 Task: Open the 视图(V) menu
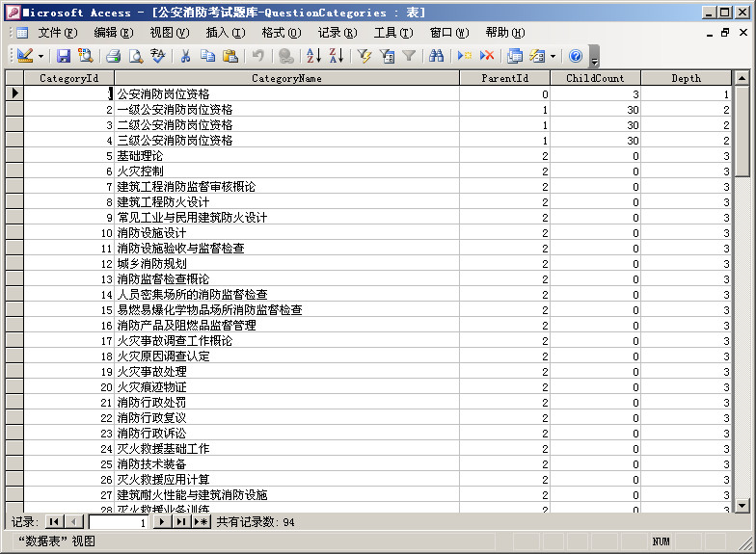pos(170,33)
